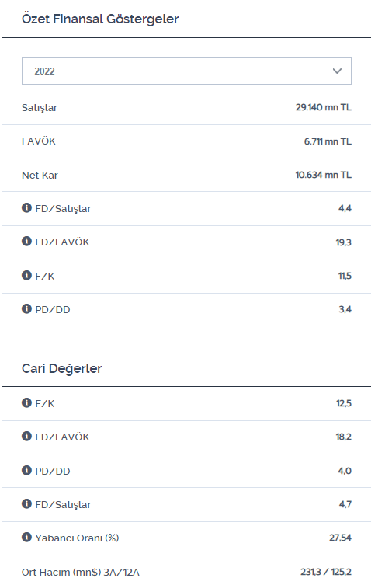Screen dimensions: 392x585
Task: Click the Ort Hacim value 231,3 / 125,2
Action: 326,572
